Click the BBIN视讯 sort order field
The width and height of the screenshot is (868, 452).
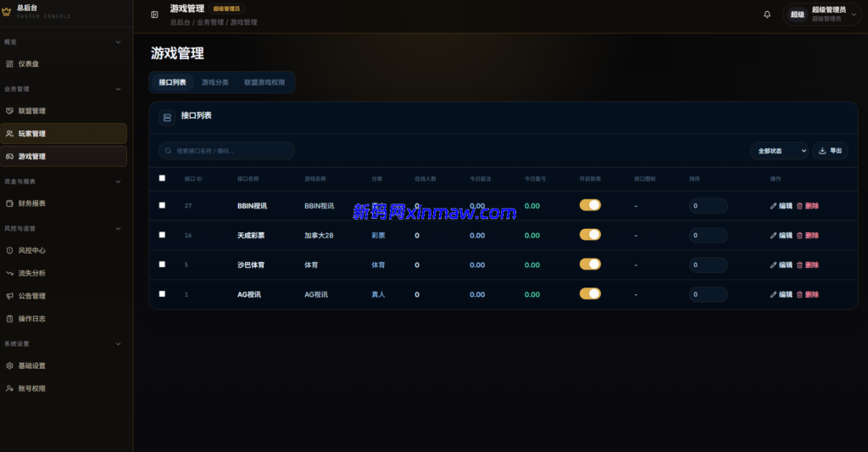[708, 205]
